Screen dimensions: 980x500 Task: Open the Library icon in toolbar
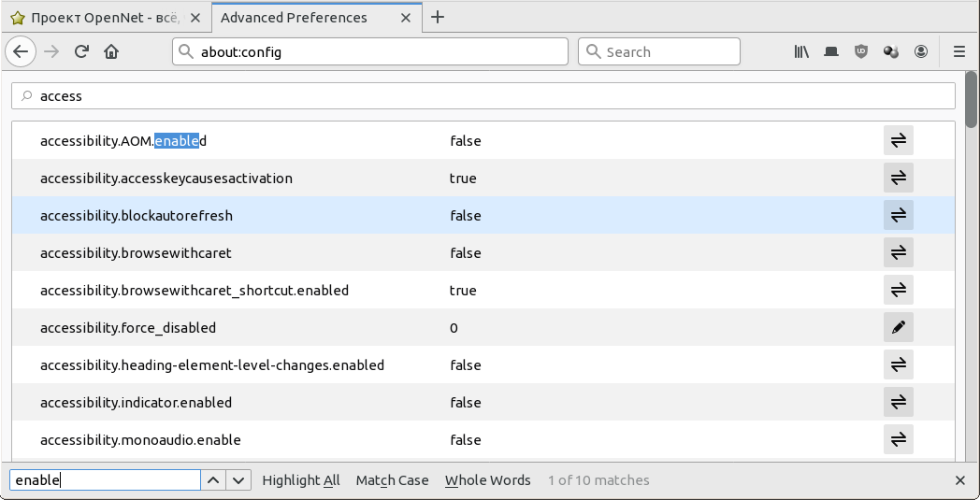[801, 52]
